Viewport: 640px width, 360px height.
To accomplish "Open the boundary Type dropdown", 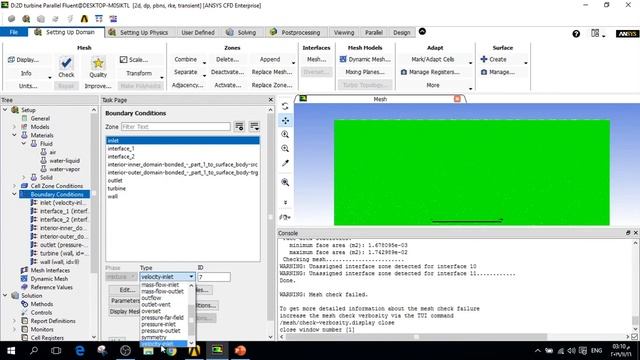I will pyautogui.click(x=167, y=277).
